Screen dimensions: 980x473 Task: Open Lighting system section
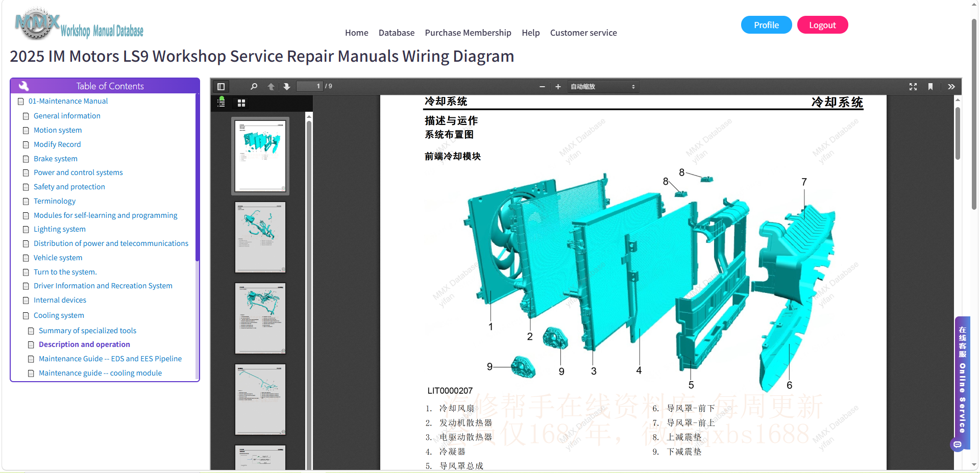60,229
